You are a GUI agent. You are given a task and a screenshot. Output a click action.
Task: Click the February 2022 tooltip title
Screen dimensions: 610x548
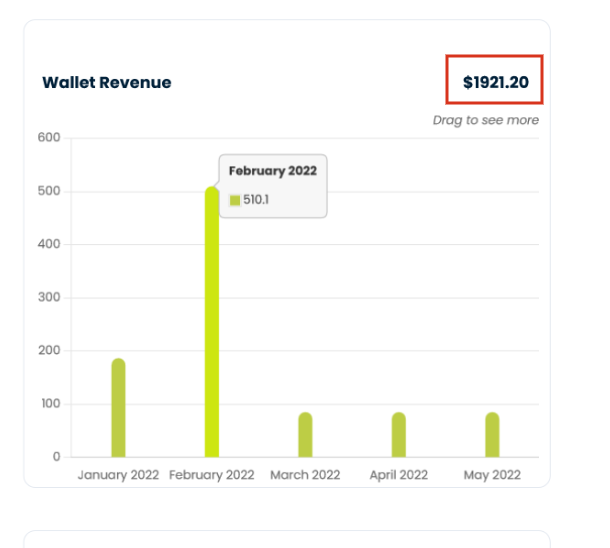click(273, 171)
